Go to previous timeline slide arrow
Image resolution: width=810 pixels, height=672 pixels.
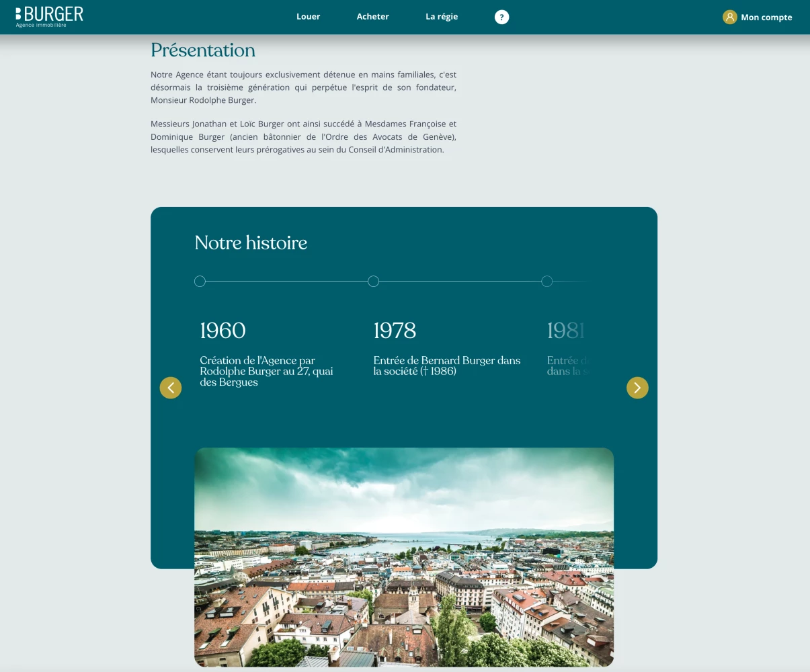(171, 388)
